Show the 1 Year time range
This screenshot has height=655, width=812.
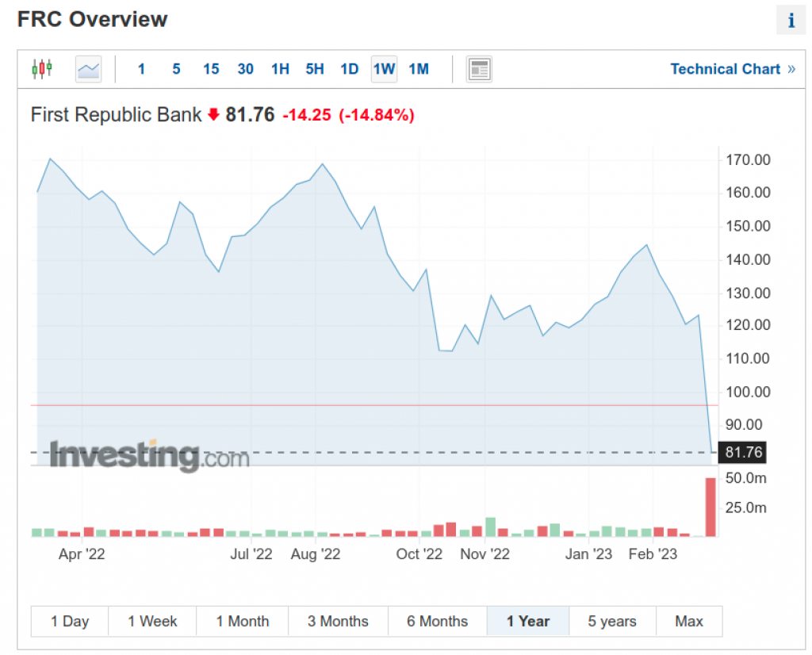click(528, 621)
